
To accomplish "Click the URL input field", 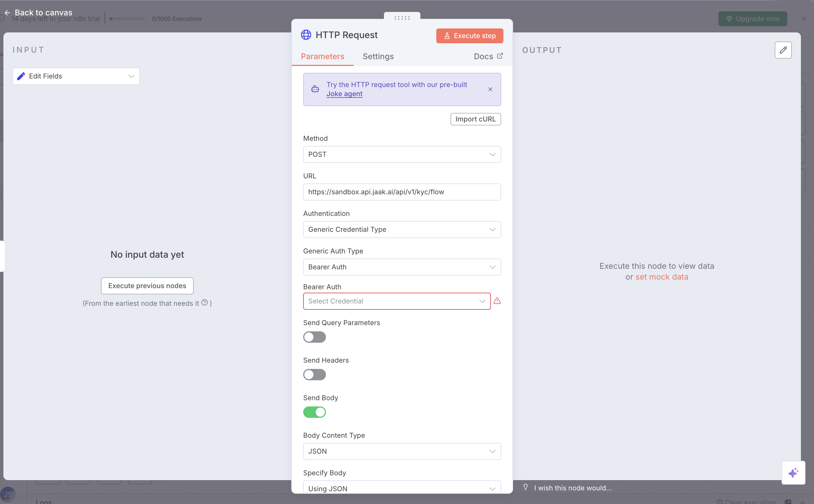I will (x=402, y=192).
